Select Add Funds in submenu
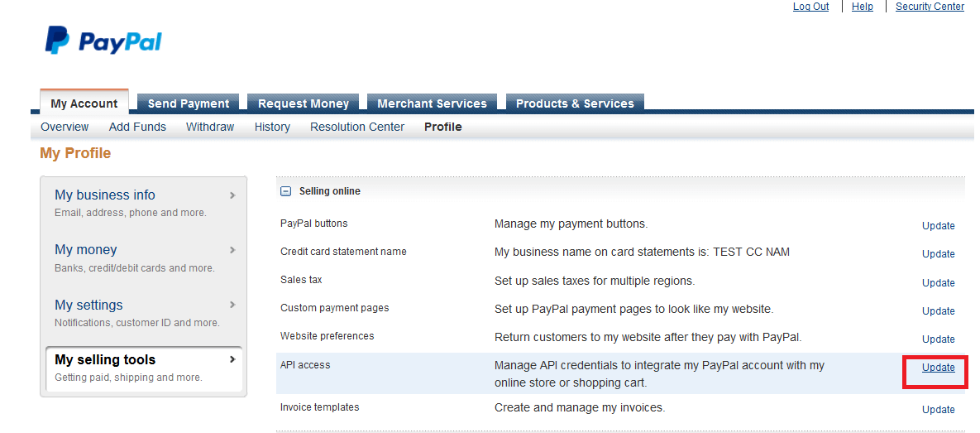 137,127
